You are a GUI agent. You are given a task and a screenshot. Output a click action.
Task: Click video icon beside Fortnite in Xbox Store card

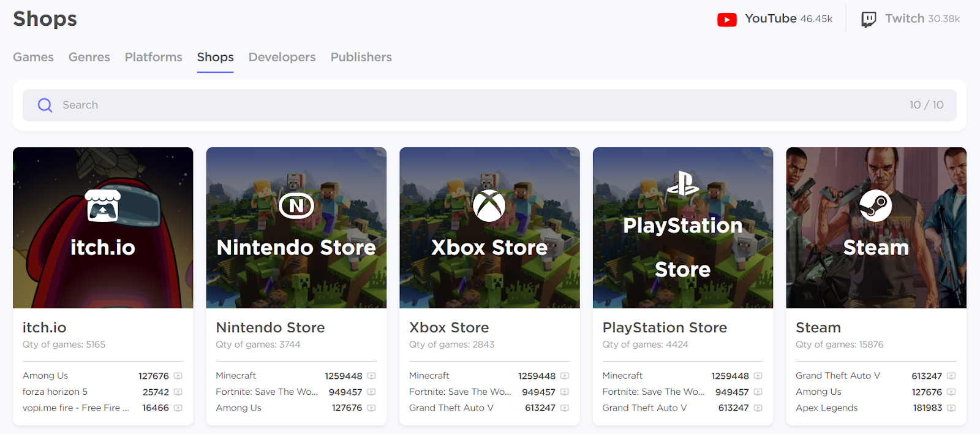(x=565, y=392)
